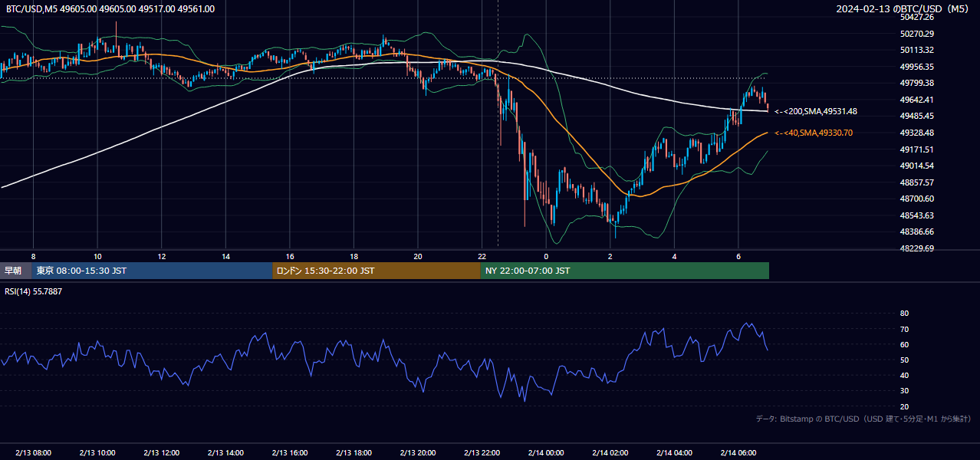Click hour label 14 on price chart time axis
Image resolution: width=980 pixels, height=460 pixels.
[x=225, y=256]
